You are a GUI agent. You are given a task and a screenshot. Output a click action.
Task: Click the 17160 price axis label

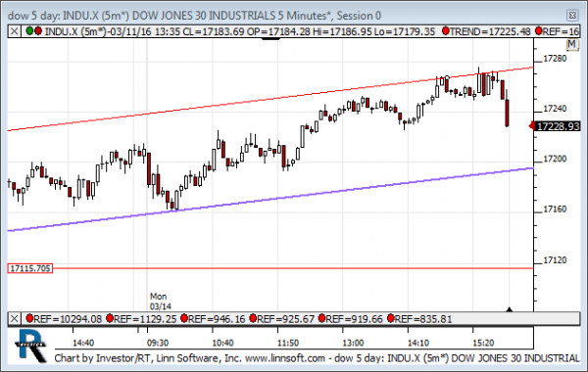555,209
